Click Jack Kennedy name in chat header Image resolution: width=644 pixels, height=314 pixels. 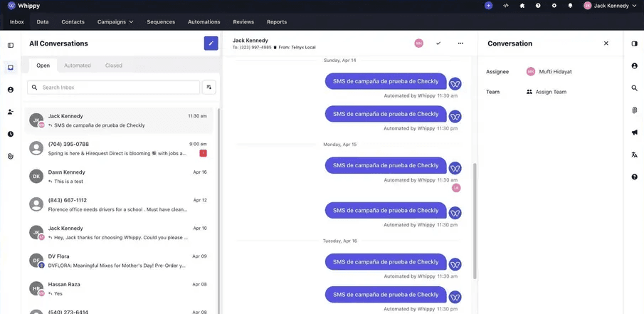[x=250, y=41]
